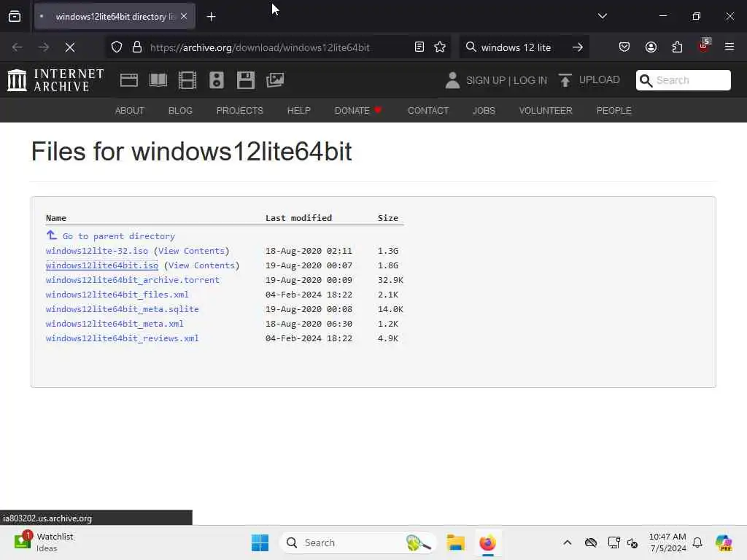Bookmark this page with star icon
The image size is (747, 560).
tap(440, 47)
